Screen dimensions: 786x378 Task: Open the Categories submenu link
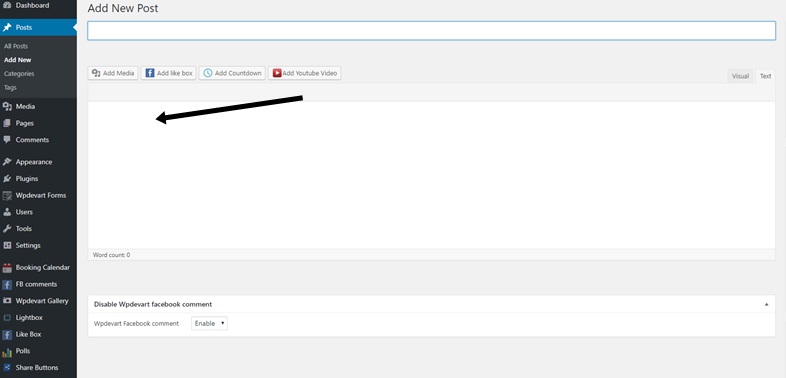(x=19, y=74)
